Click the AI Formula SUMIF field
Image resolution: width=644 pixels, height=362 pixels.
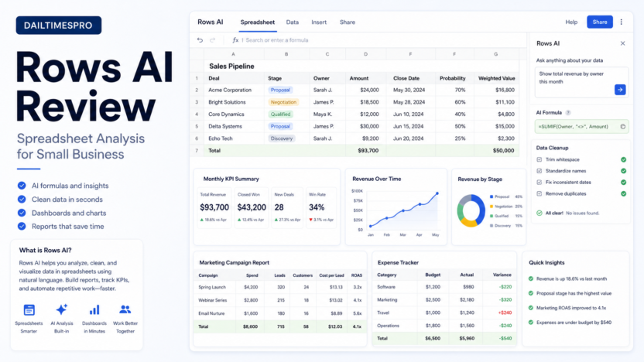click(581, 126)
